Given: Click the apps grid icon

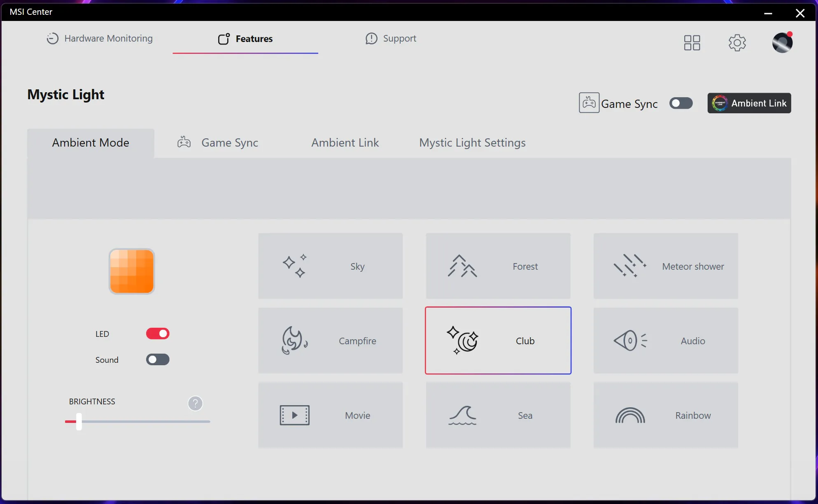Looking at the screenshot, I should (692, 42).
